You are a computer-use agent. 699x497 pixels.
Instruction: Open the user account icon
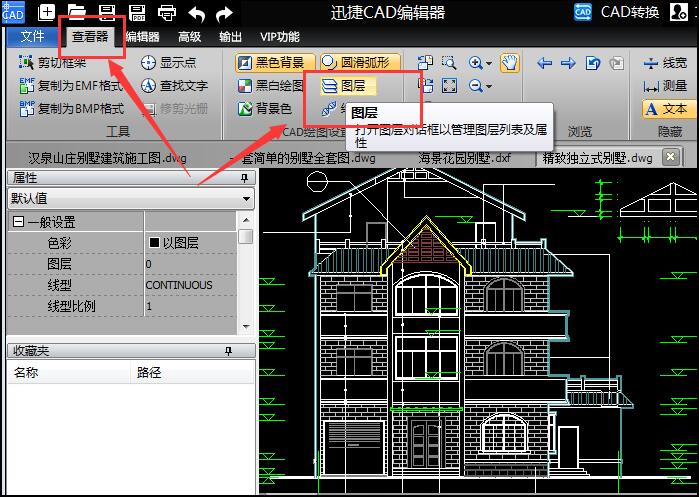(x=678, y=12)
